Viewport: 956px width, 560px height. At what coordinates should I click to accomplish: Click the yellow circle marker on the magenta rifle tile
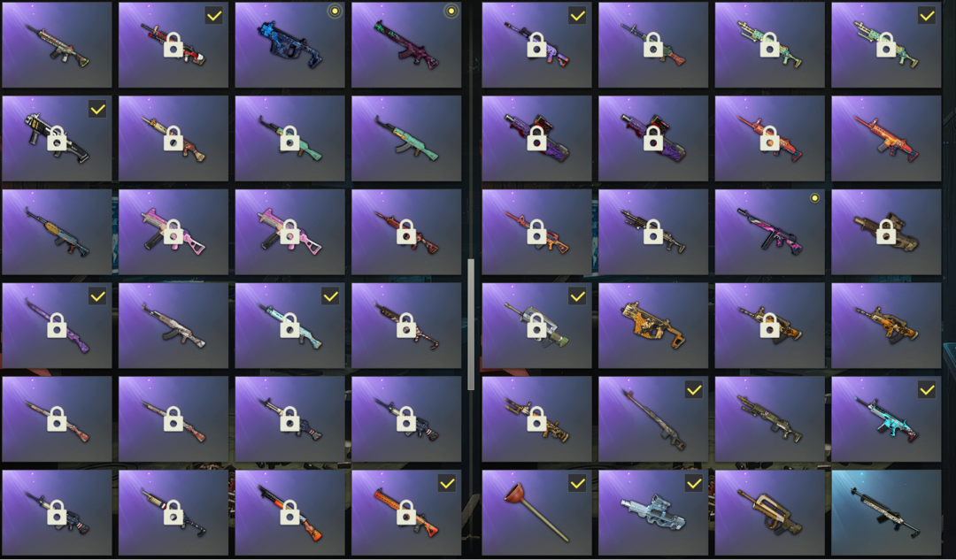coord(451,11)
